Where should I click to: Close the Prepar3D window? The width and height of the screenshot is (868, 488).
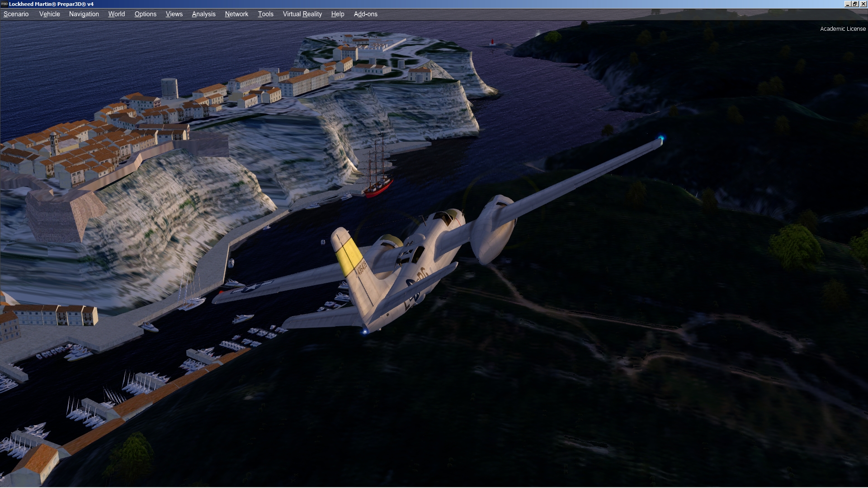[x=863, y=4]
